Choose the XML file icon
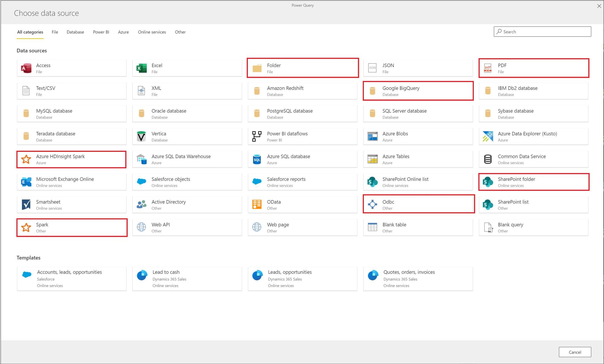604x364 pixels. [141, 91]
